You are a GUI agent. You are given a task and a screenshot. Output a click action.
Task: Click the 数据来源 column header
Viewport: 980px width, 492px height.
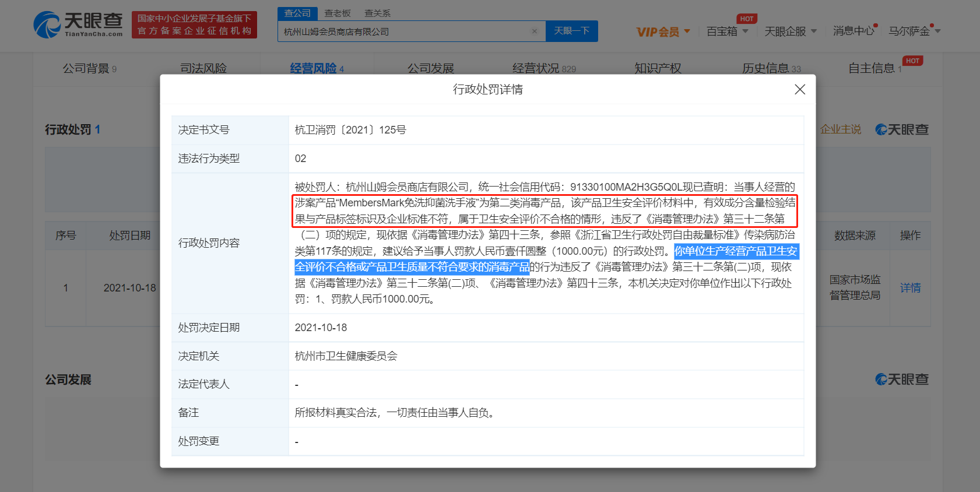pyautogui.click(x=855, y=236)
